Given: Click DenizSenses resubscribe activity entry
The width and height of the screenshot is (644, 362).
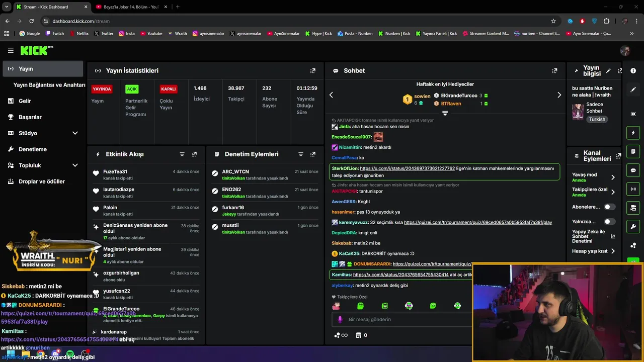Looking at the screenshot, I should click(146, 231).
